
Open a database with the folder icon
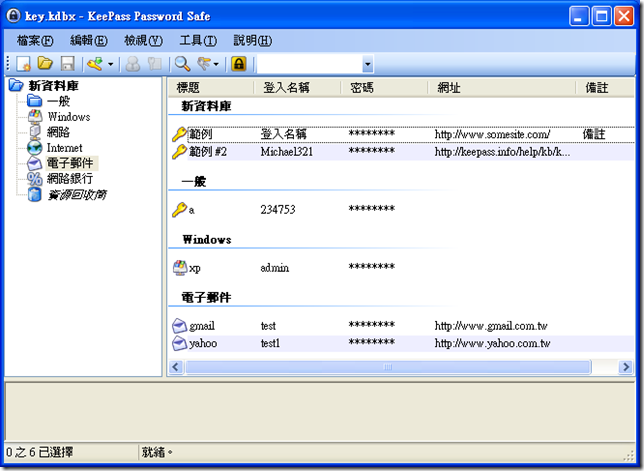[45, 64]
